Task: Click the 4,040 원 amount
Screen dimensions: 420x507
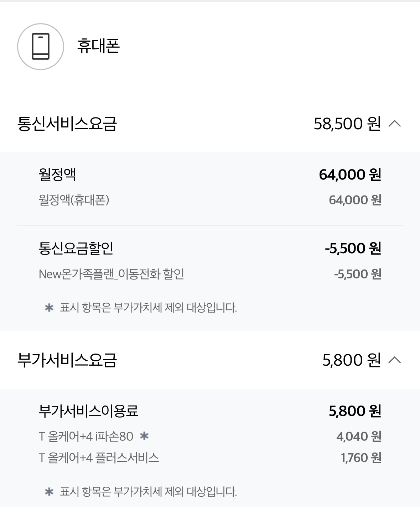Action: [x=359, y=436]
